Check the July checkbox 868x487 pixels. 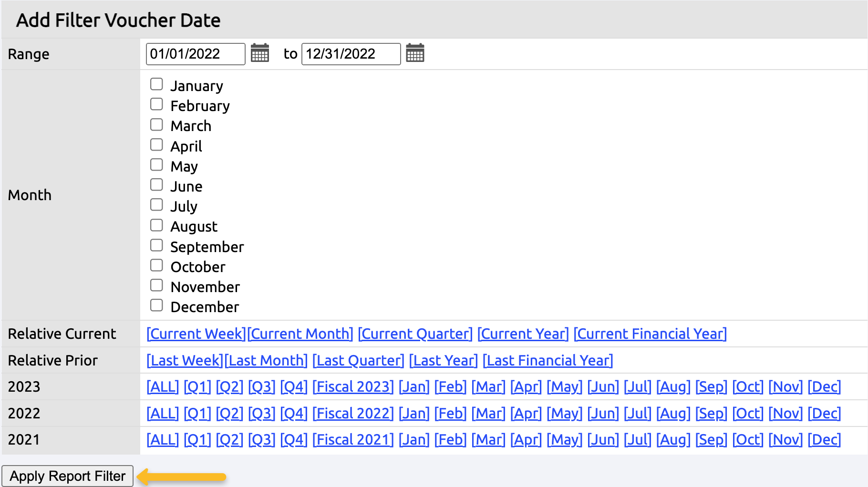coord(156,204)
